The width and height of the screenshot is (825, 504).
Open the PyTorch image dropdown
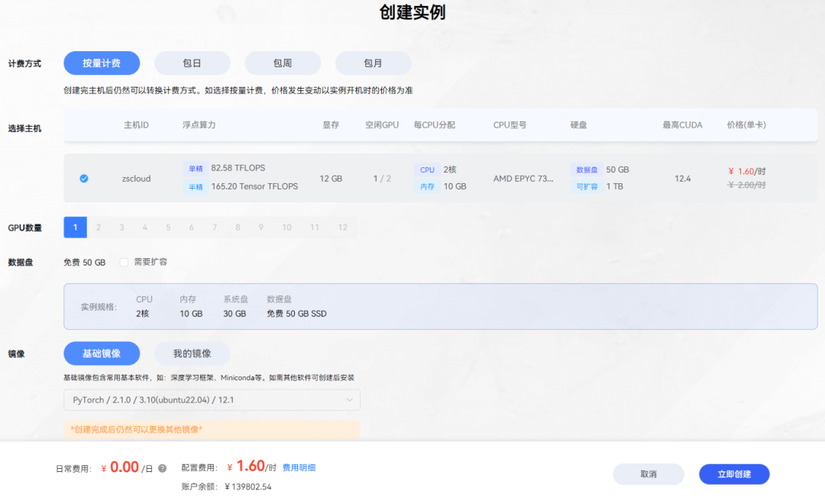(x=212, y=400)
